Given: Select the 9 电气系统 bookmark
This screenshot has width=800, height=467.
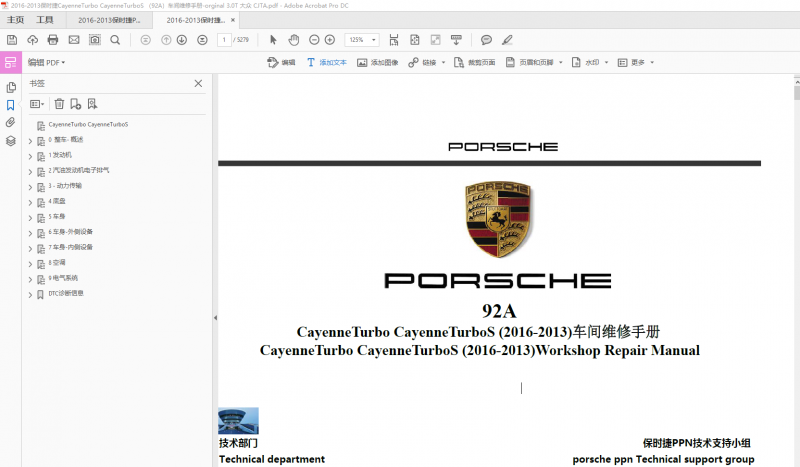Looking at the screenshot, I should pyautogui.click(x=63, y=278).
